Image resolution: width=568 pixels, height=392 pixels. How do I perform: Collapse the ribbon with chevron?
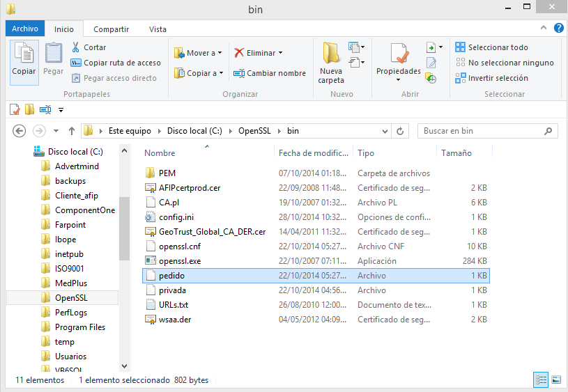(544, 28)
